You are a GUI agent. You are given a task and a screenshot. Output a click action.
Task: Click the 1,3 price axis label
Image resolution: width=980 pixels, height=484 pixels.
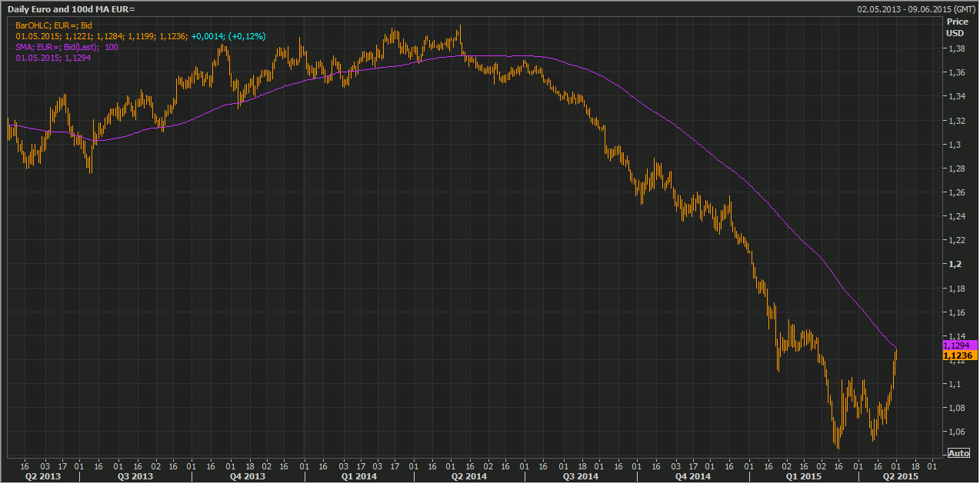[953, 145]
